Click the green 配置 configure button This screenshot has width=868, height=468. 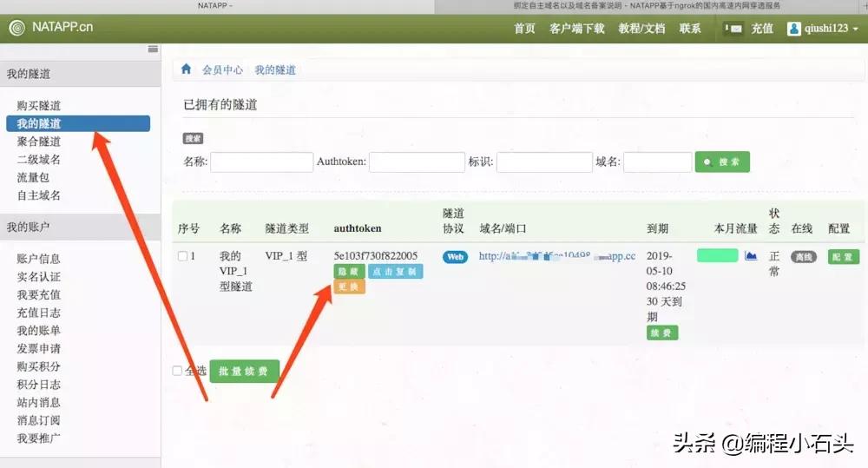(x=844, y=257)
